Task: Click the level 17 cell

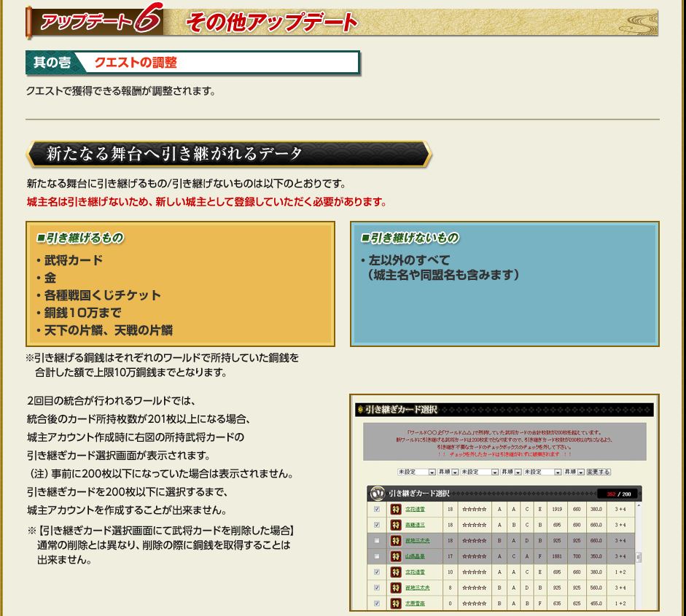Action: point(450,556)
